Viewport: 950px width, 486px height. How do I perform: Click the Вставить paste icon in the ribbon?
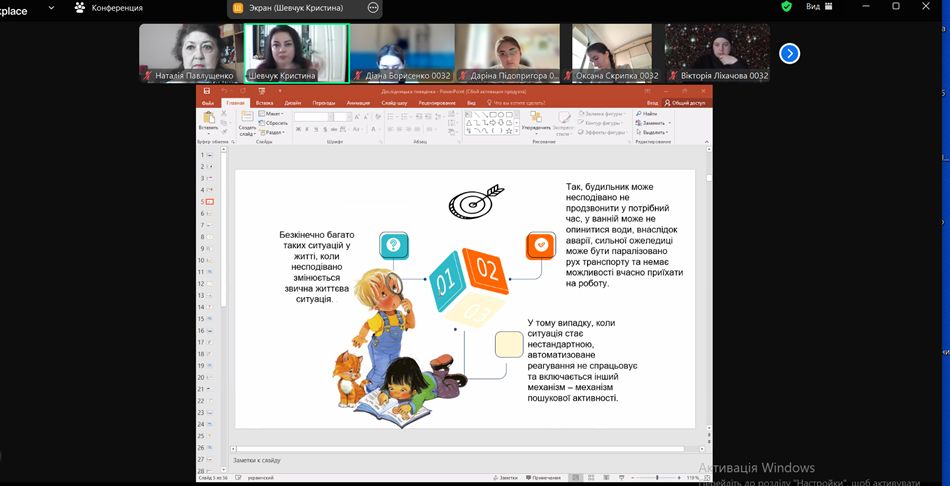tap(208, 119)
